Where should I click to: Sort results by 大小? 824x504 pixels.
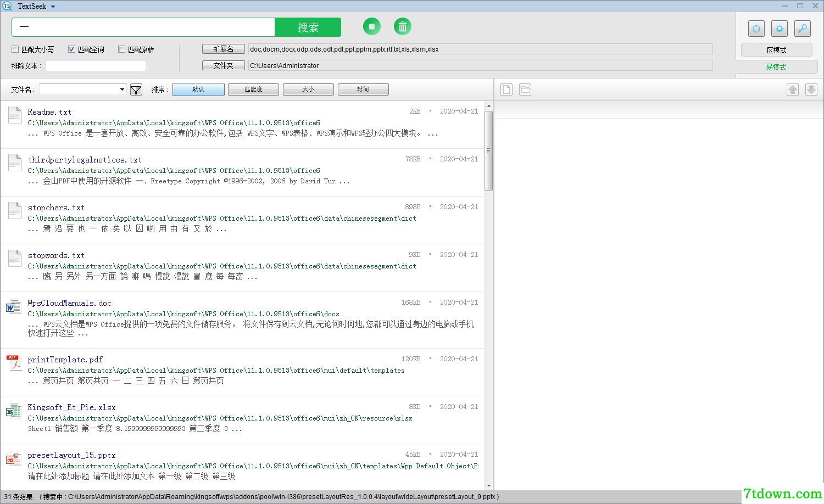point(308,89)
